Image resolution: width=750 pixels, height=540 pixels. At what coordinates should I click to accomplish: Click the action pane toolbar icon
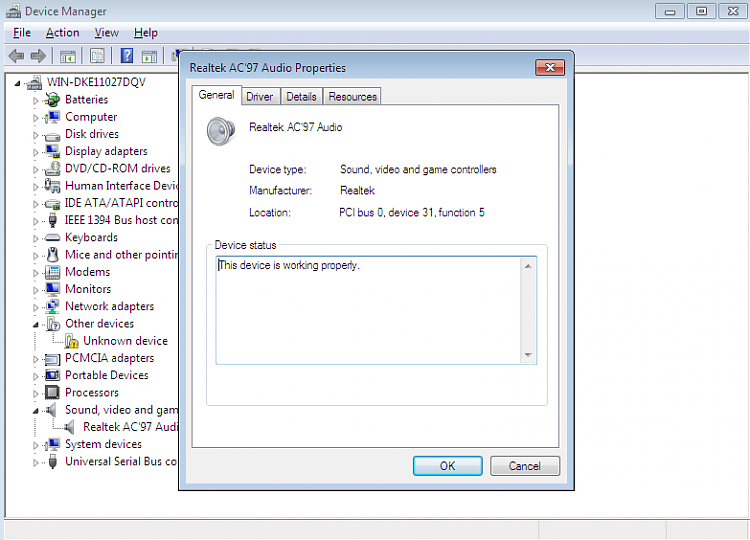(149, 56)
